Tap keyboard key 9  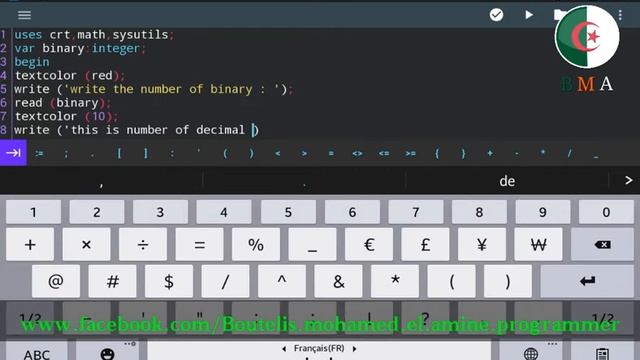click(543, 212)
